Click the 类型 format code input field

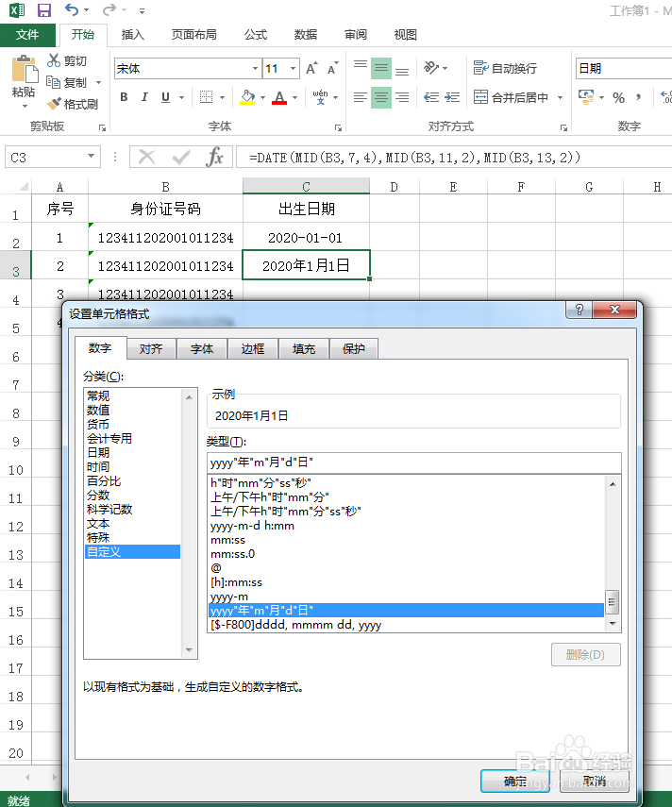(x=414, y=462)
